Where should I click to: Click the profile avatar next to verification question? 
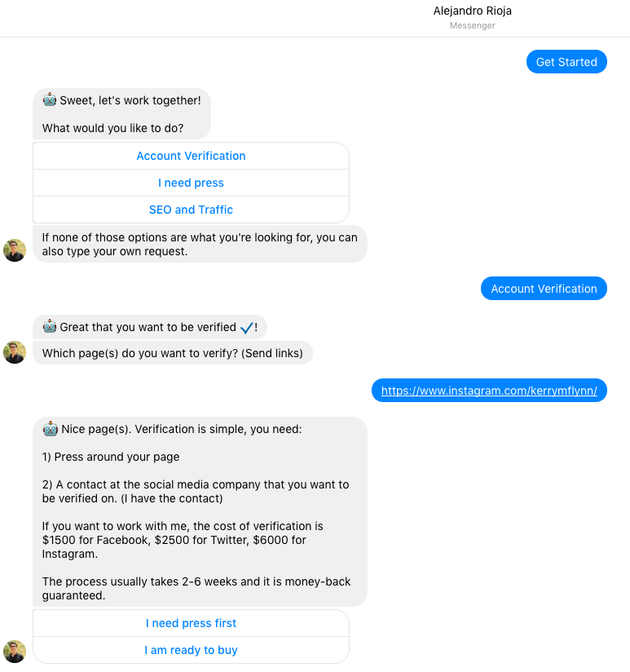[15, 353]
